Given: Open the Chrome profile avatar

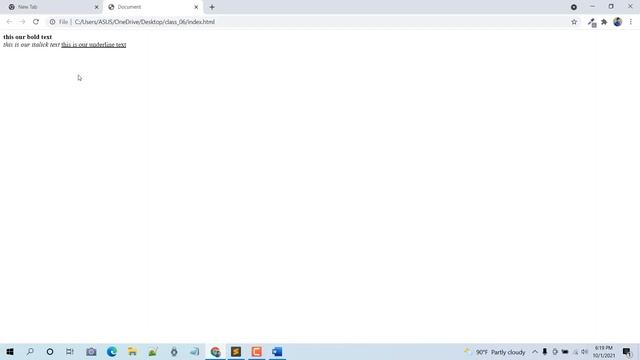Looking at the screenshot, I should coord(618,22).
